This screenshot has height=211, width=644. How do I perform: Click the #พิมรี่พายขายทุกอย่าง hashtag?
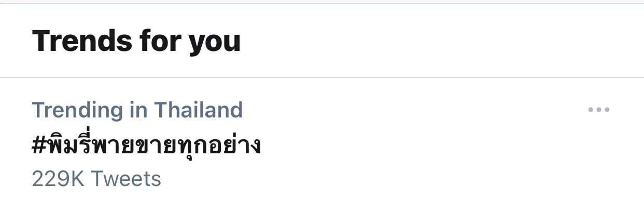coord(146,145)
